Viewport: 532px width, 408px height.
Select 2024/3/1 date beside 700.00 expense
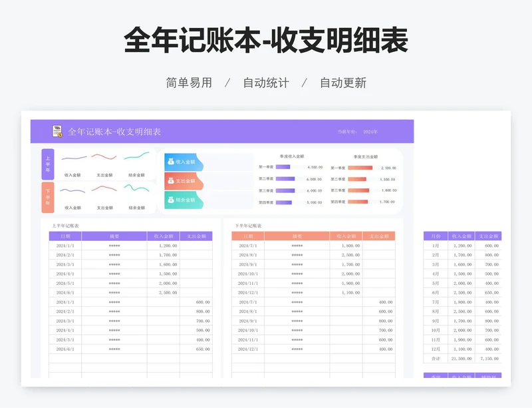(x=65, y=321)
